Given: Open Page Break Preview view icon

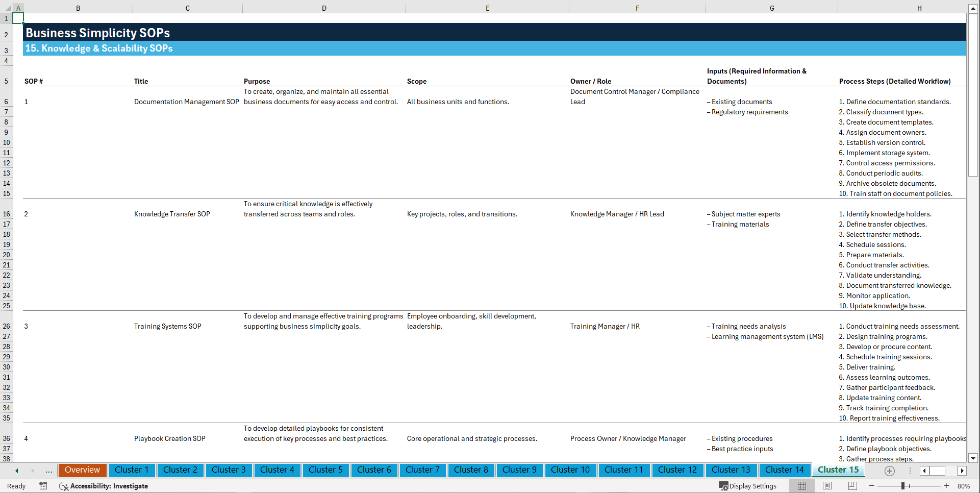Looking at the screenshot, I should [x=852, y=486].
